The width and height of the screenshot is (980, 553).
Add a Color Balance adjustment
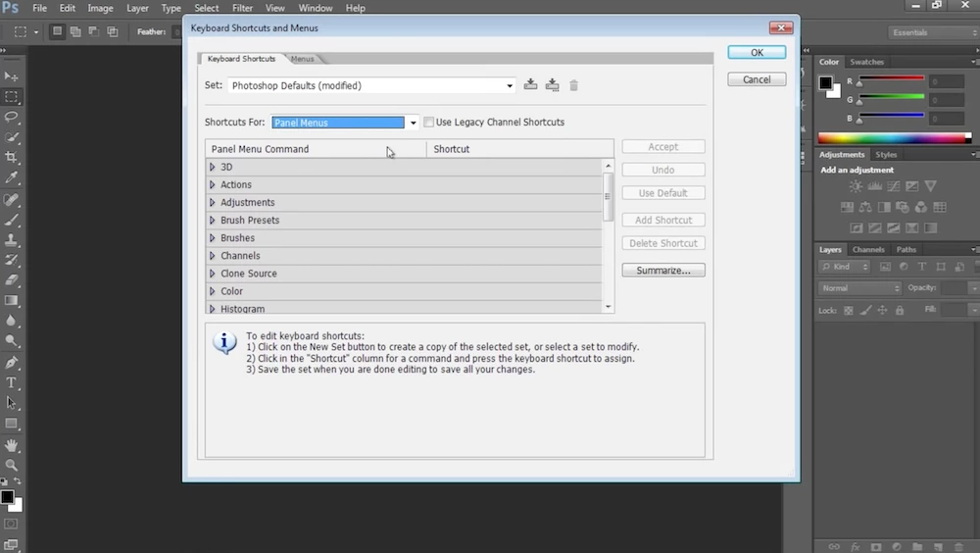coord(865,207)
